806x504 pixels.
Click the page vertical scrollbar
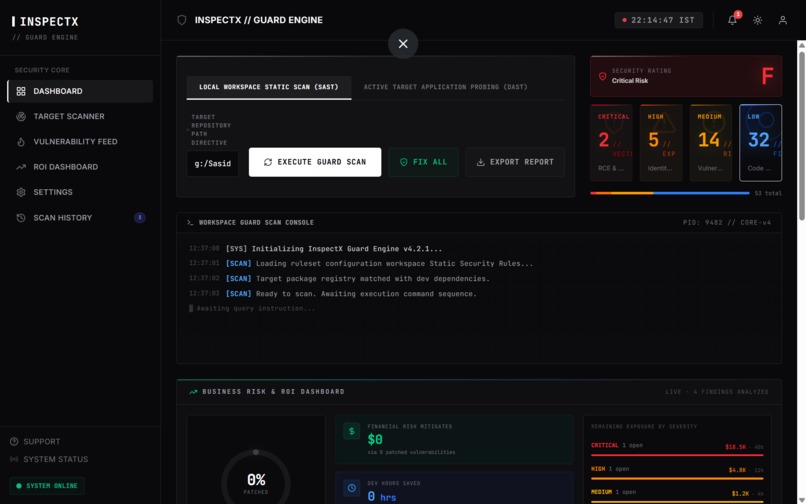point(801,136)
